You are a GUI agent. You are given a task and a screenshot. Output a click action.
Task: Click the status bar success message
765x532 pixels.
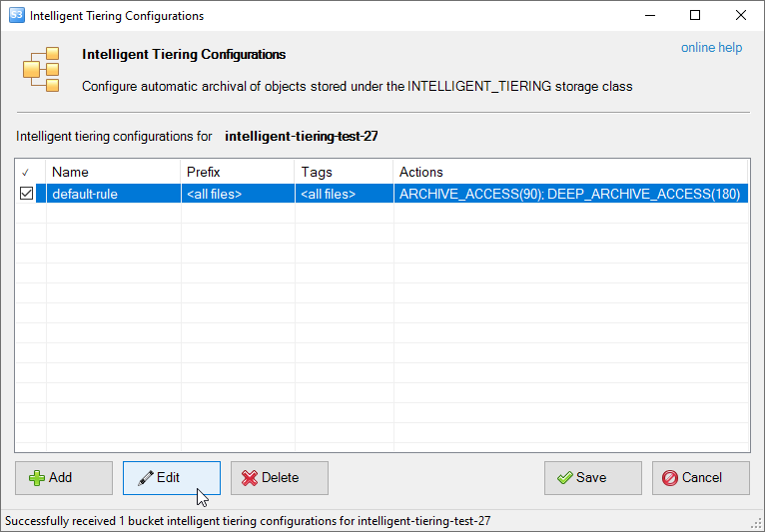pos(248,521)
